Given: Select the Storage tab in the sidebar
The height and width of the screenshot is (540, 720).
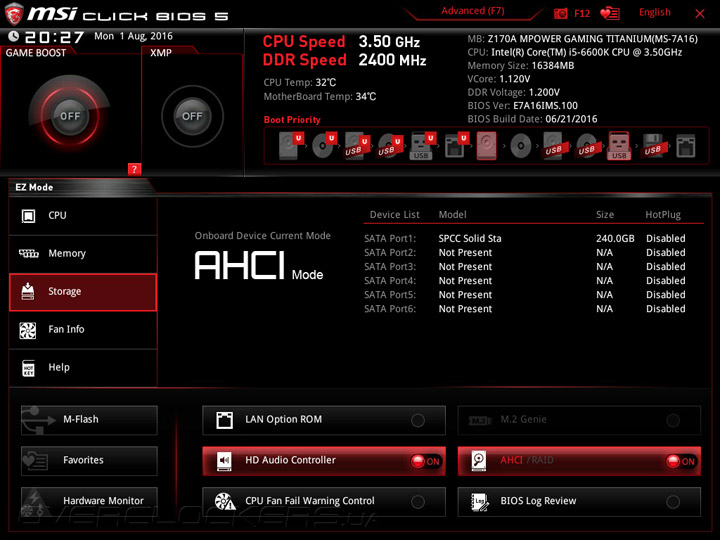Looking at the screenshot, I should (83, 292).
